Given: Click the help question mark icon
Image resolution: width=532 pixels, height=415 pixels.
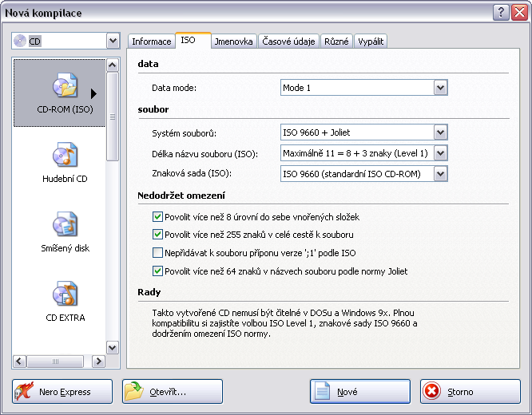Looking at the screenshot, I should [501, 12].
